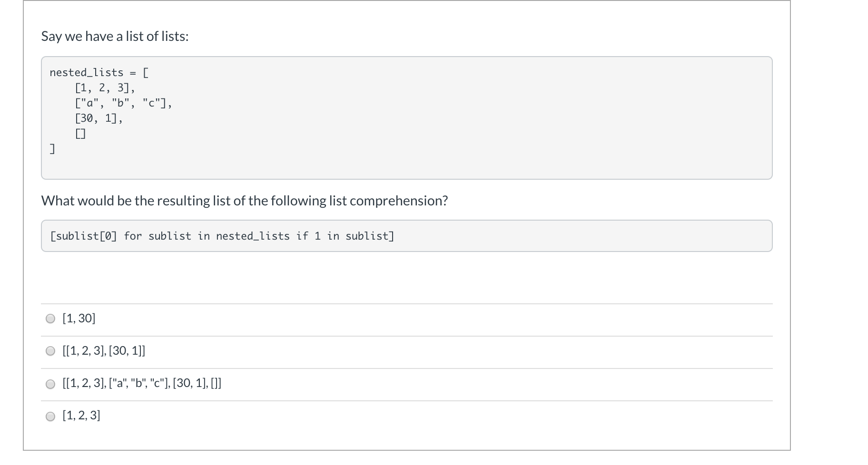Image resolution: width=868 pixels, height=465 pixels.
Task: Click the empty list "[]" code line
Action: pyautogui.click(x=80, y=134)
